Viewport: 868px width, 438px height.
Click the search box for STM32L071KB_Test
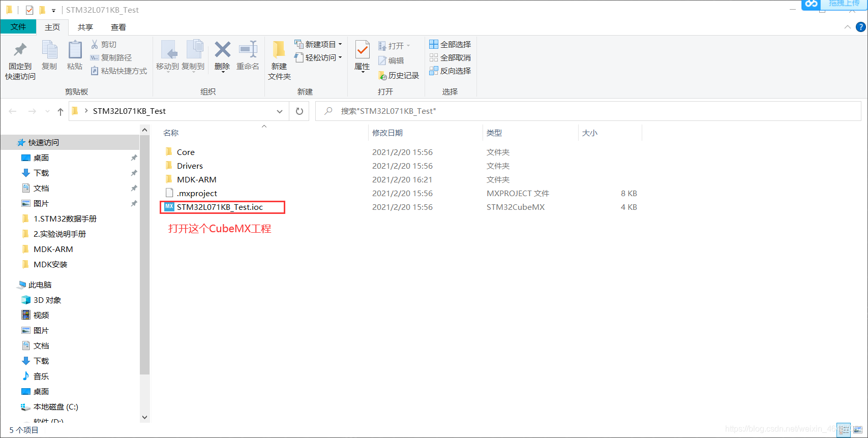(588, 111)
